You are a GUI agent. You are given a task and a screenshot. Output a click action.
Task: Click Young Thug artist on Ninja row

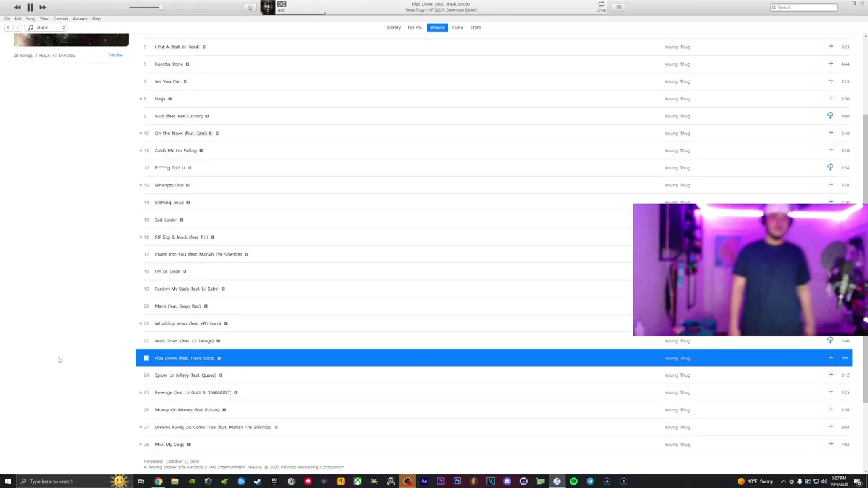[677, 98]
